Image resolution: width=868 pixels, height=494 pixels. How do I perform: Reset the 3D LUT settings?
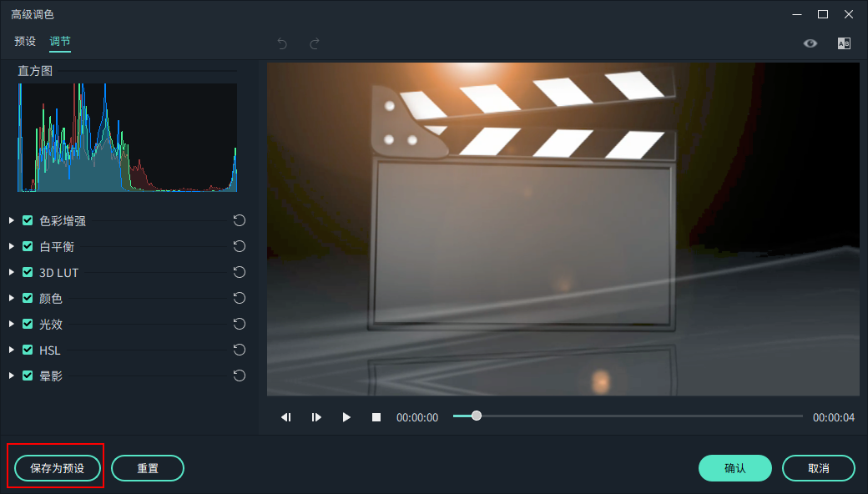240,272
